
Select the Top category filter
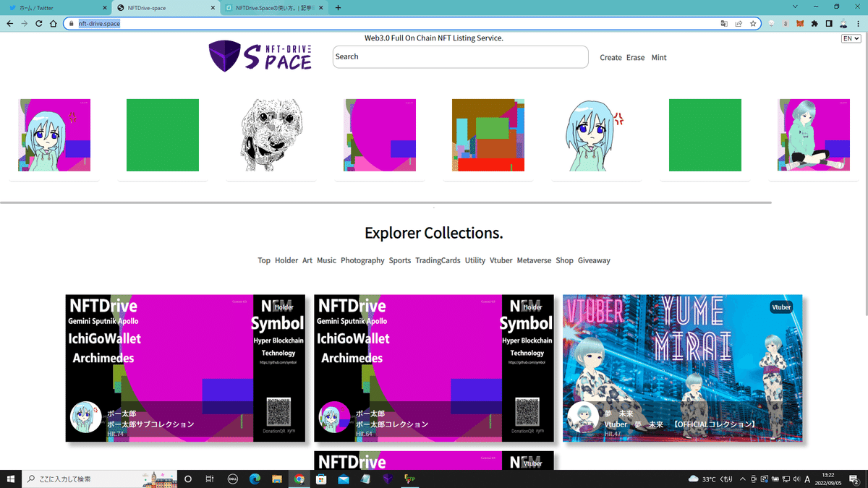coord(264,260)
